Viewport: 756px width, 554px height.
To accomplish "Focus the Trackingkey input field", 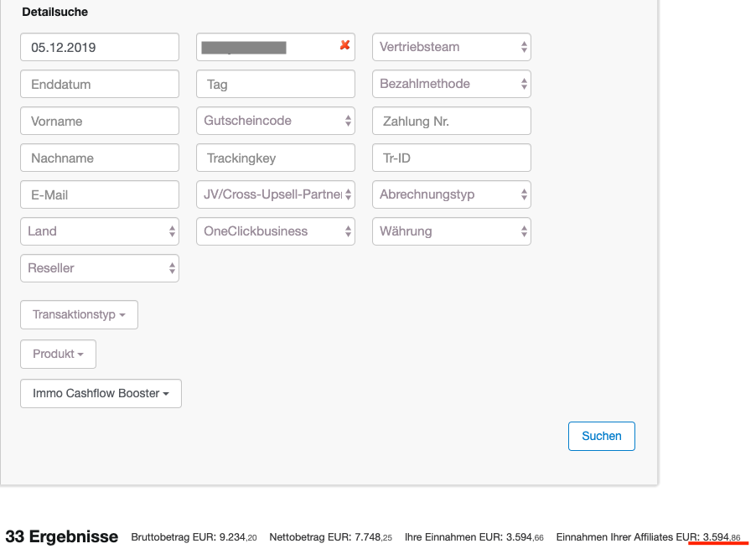I will click(275, 158).
